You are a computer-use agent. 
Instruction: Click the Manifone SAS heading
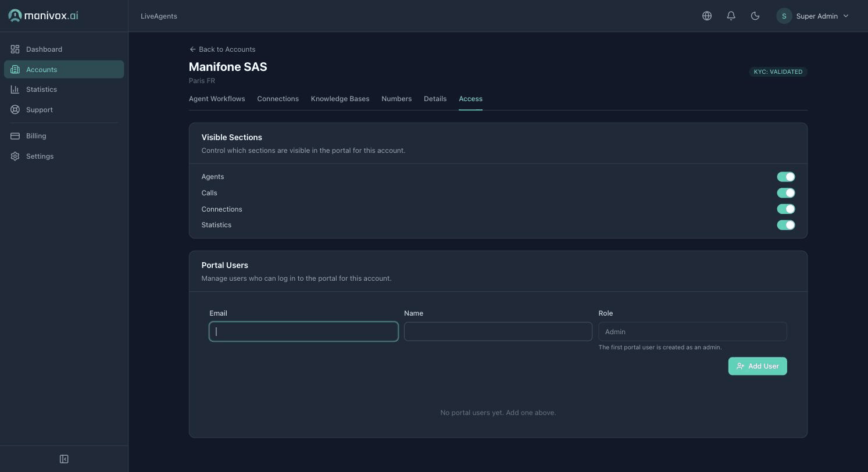click(x=228, y=67)
